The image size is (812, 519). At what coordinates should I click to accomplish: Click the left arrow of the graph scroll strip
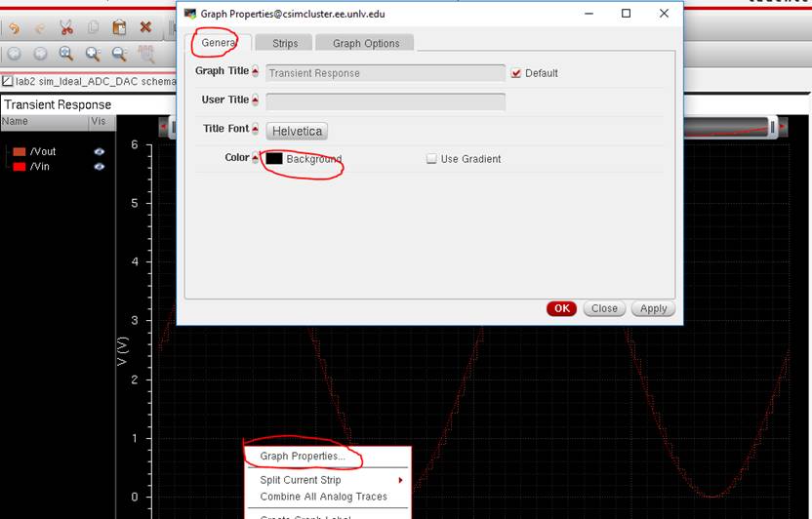click(164, 126)
